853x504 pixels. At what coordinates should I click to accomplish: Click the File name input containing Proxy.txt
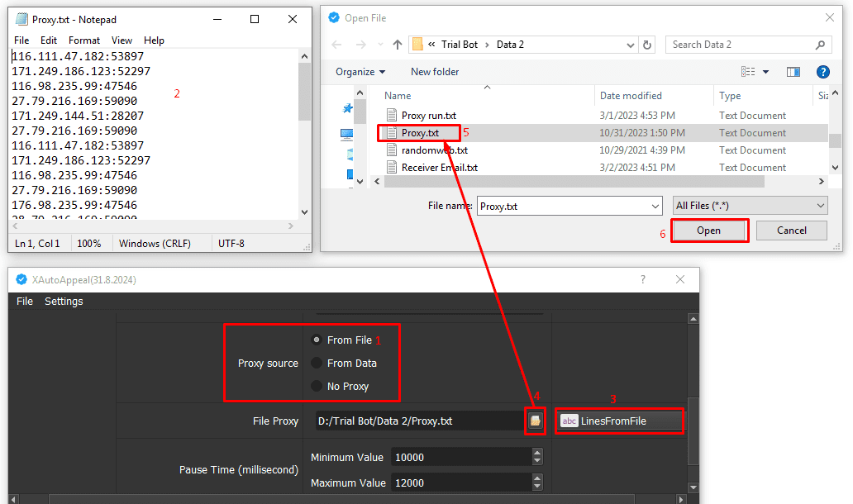563,206
